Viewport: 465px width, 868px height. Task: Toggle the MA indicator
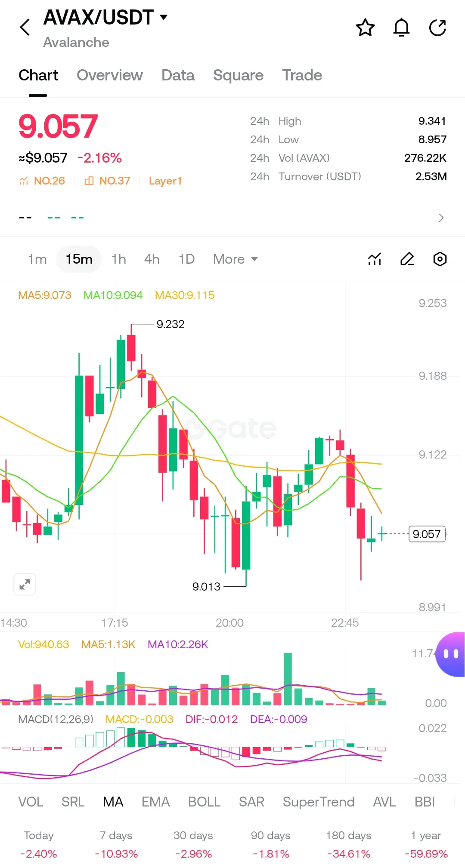click(113, 802)
